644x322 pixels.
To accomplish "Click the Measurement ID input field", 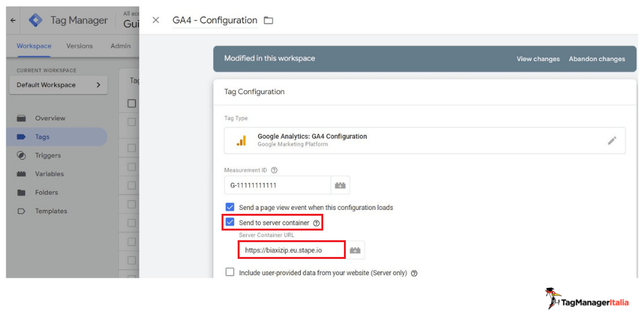I will [278, 185].
